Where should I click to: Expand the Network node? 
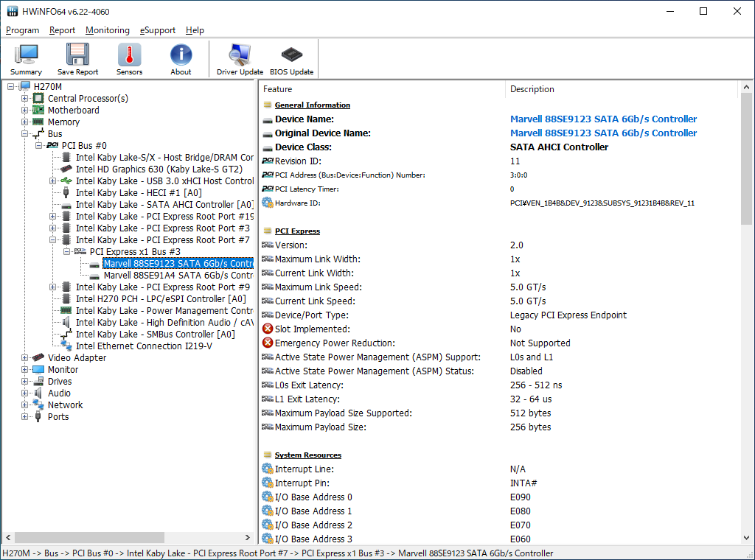click(x=24, y=405)
